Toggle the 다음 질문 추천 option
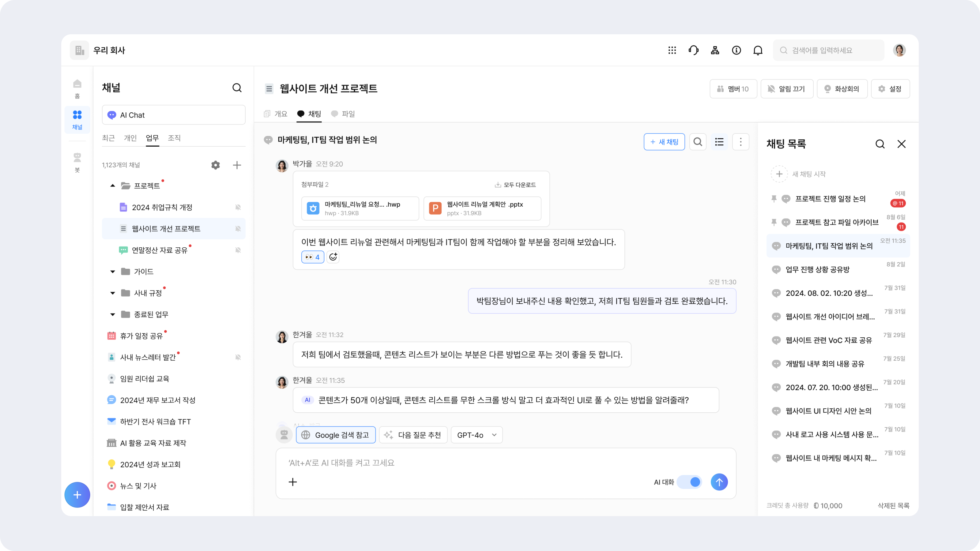980x551 pixels. 413,435
